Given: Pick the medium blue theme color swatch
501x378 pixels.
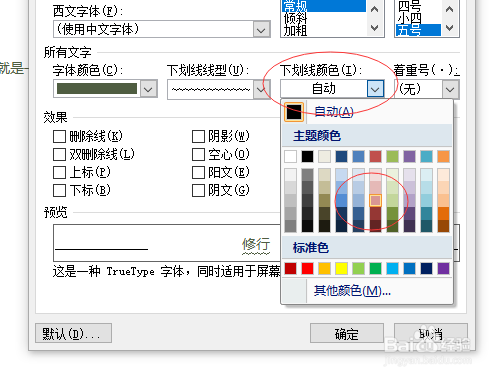Looking at the screenshot, I should point(358,156).
